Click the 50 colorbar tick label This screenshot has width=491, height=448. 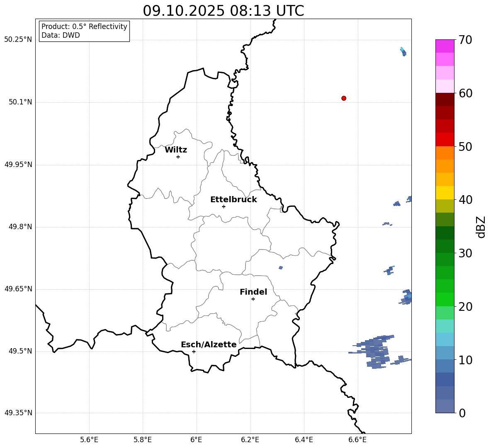pyautogui.click(x=465, y=147)
